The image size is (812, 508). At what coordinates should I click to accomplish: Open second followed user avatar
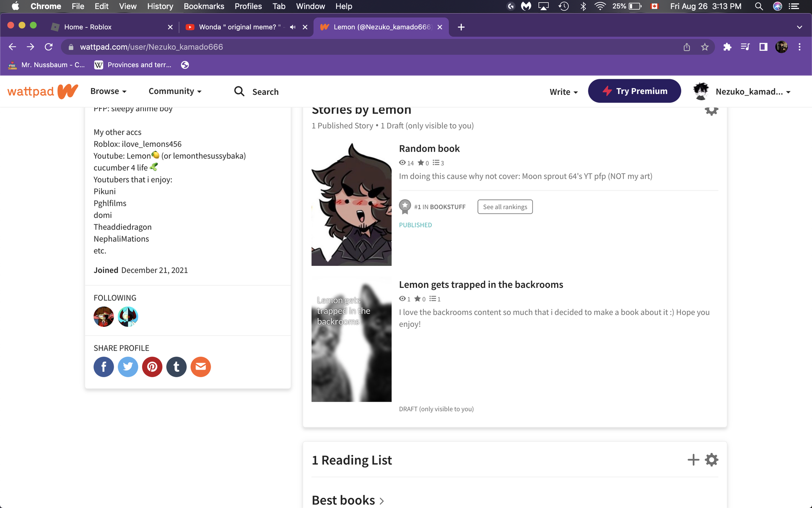point(128,317)
